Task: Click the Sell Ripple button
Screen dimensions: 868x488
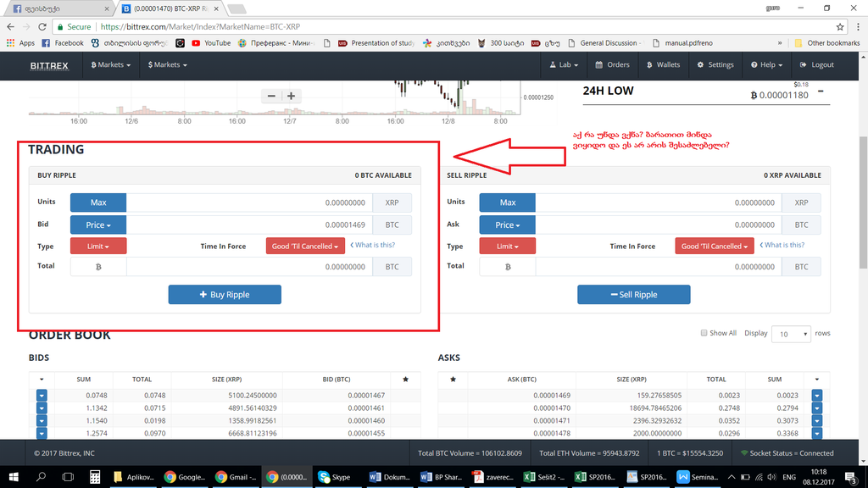Action: 634,294
